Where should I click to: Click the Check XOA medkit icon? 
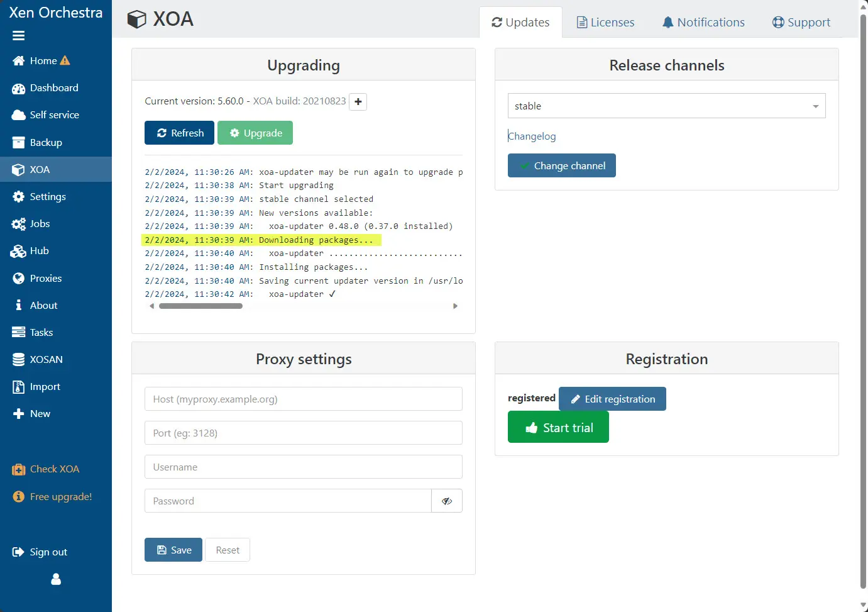pyautogui.click(x=19, y=469)
